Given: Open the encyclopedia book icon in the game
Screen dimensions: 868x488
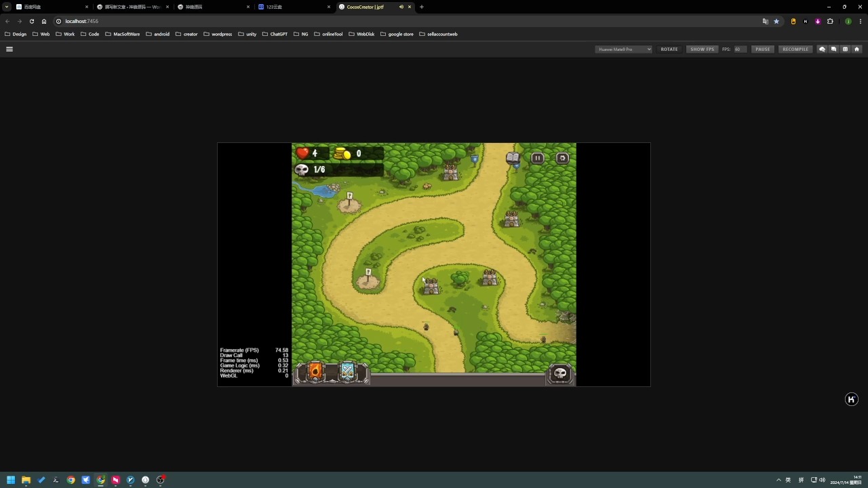Looking at the screenshot, I should coord(513,158).
